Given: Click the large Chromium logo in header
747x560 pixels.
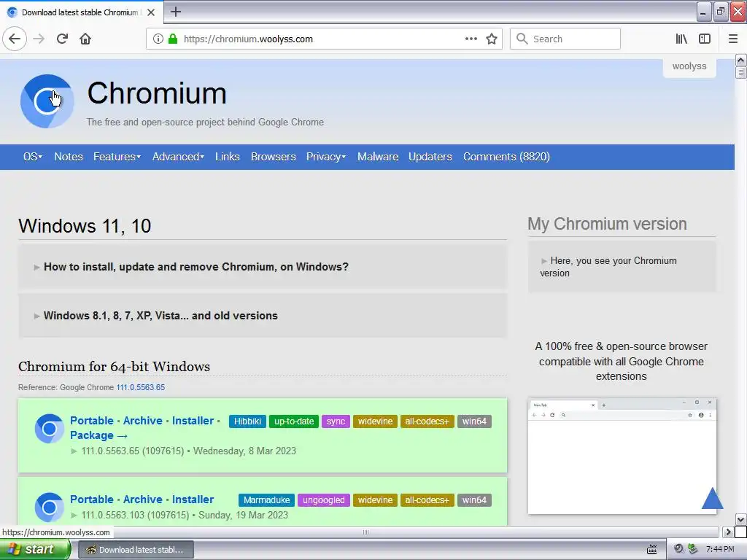Looking at the screenshot, I should click(47, 101).
